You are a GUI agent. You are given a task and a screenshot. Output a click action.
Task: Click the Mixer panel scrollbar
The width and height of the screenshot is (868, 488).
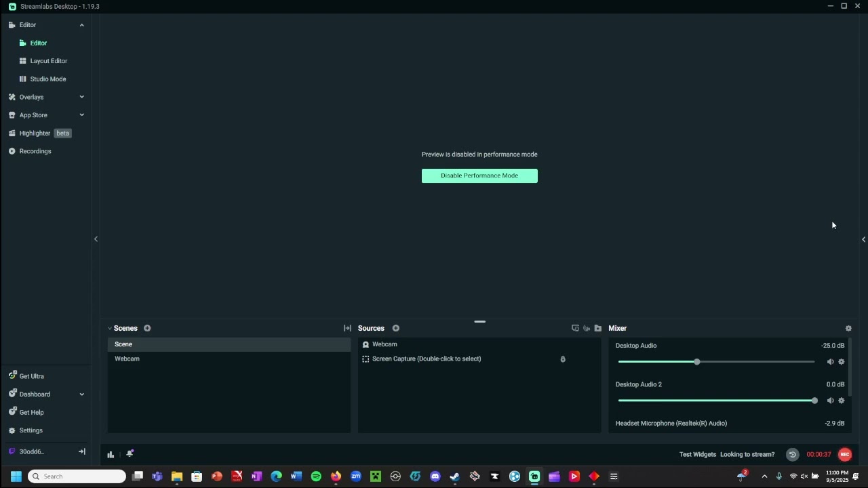pos(850,367)
